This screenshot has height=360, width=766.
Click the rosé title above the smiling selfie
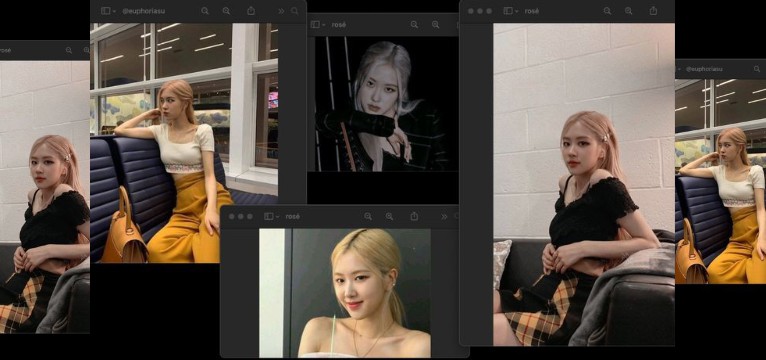click(x=293, y=216)
